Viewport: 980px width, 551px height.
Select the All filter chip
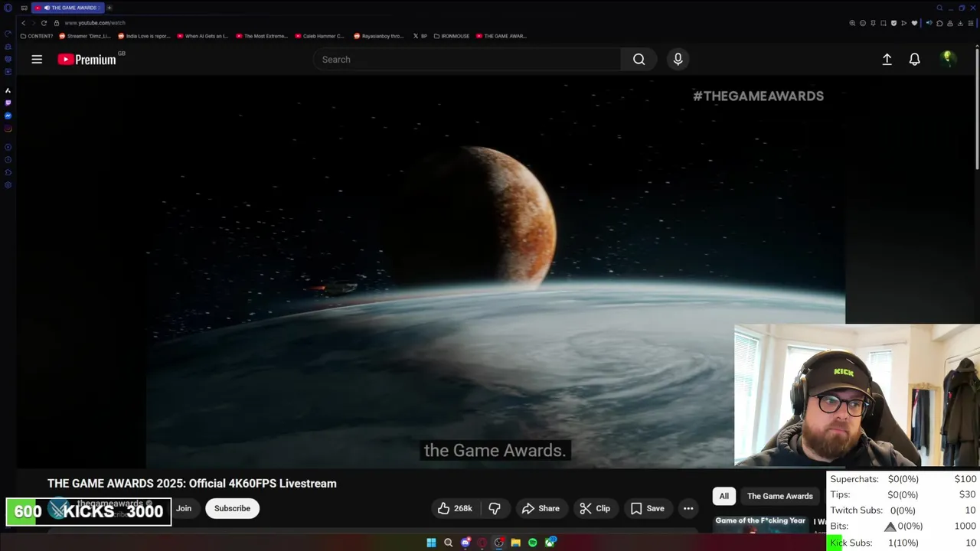(724, 496)
